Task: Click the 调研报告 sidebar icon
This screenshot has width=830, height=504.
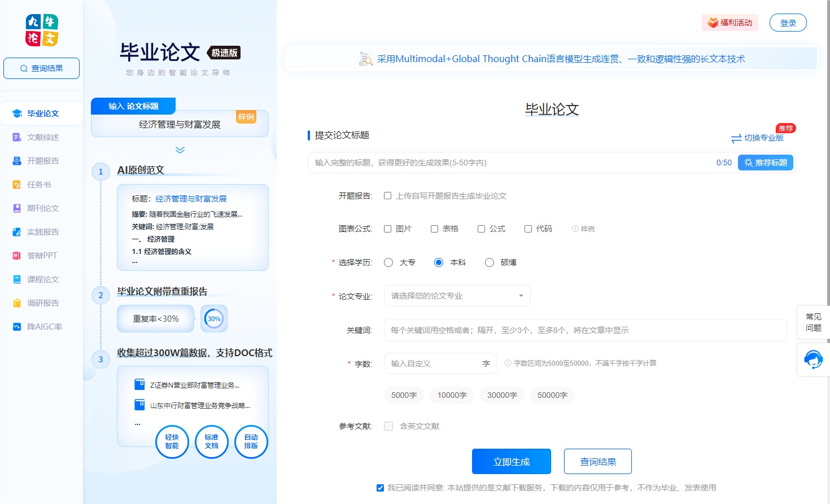Action: pos(17,303)
